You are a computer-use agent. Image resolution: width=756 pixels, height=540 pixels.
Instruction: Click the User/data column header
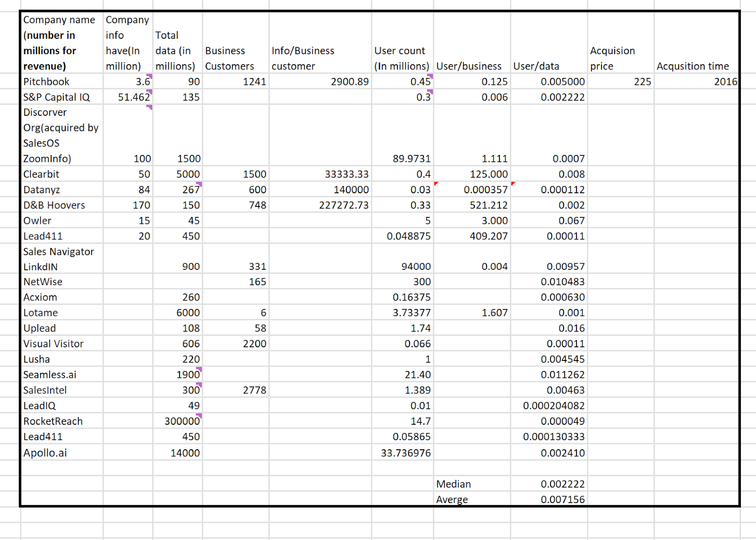(549, 43)
